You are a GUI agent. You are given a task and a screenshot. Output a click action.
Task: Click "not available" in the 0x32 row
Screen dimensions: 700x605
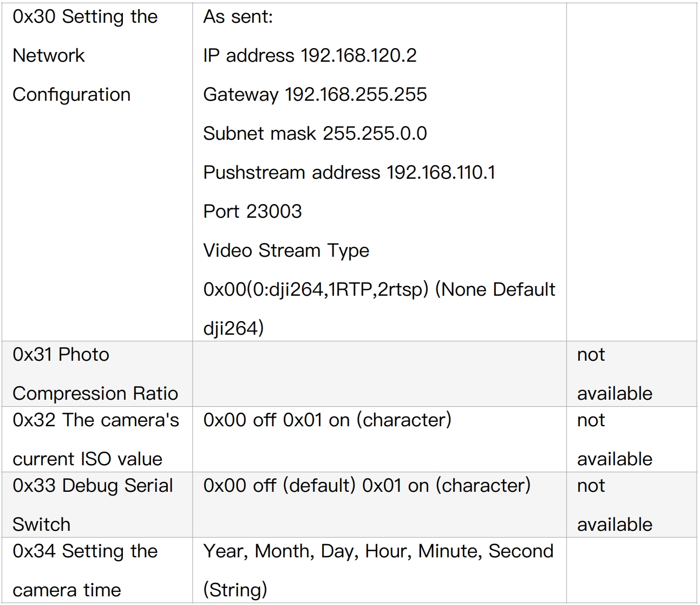point(614,439)
